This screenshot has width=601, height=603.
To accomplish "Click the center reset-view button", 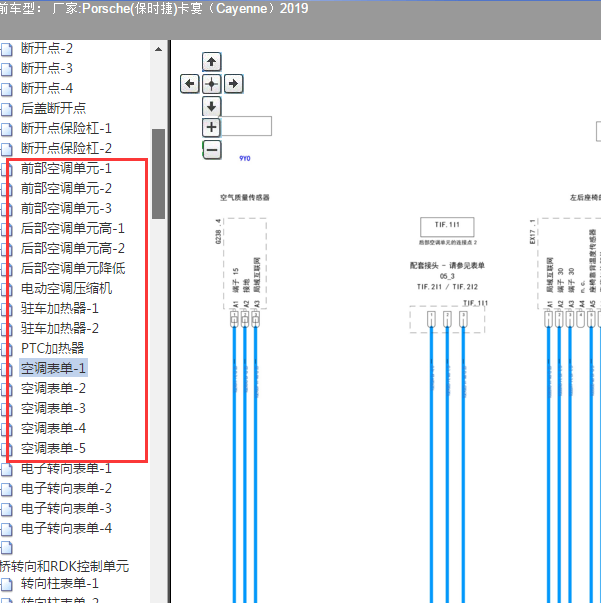I will tap(211, 84).
